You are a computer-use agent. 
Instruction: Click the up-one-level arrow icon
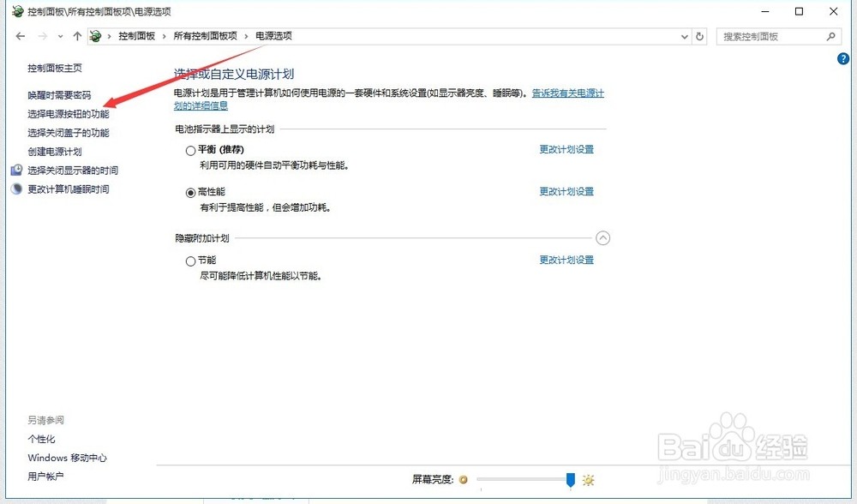(x=77, y=36)
